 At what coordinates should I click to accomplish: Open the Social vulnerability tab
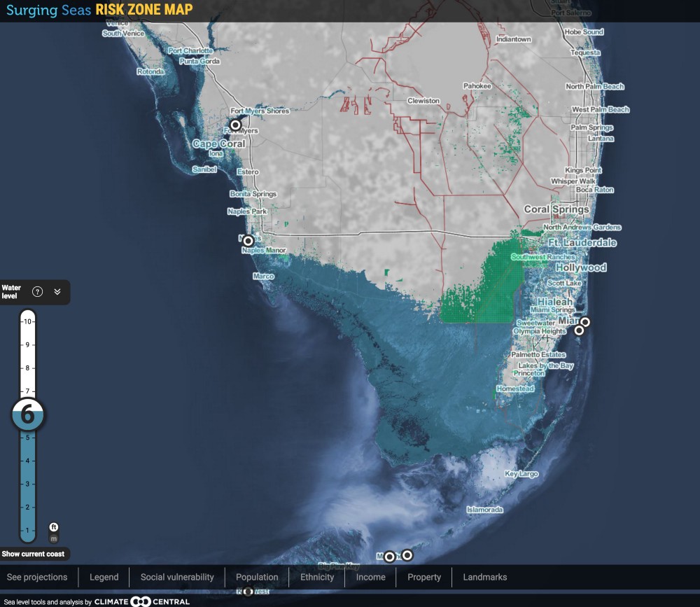click(176, 577)
